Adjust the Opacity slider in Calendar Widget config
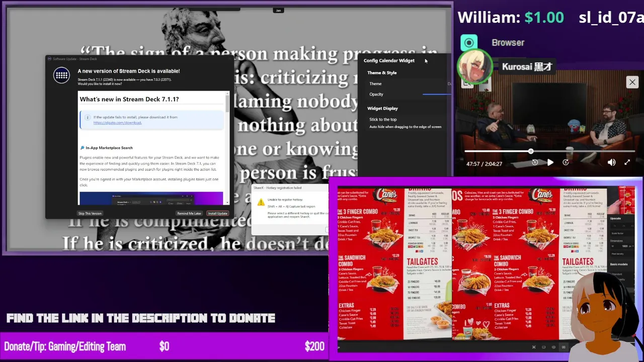Viewport: 644px width, 362px height. click(x=437, y=94)
